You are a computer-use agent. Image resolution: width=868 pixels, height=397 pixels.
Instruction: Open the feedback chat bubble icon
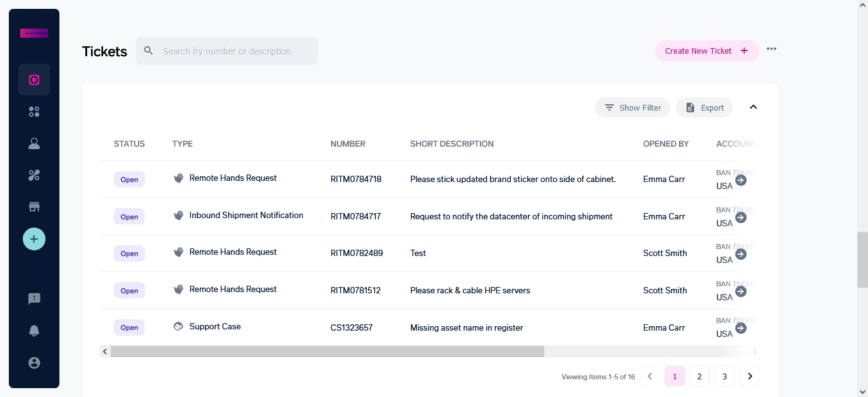(x=34, y=299)
